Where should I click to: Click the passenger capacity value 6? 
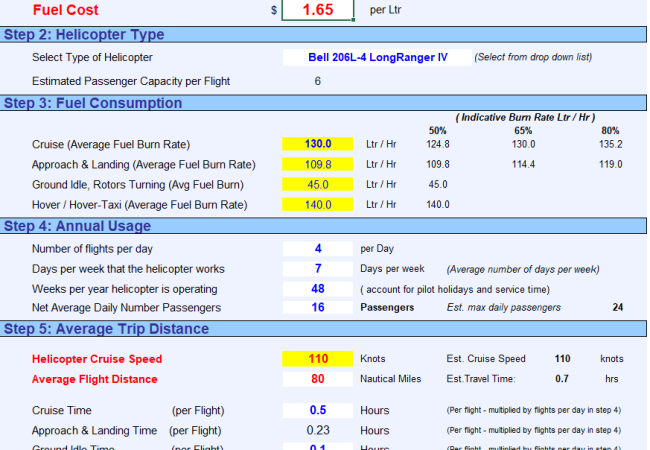318,81
